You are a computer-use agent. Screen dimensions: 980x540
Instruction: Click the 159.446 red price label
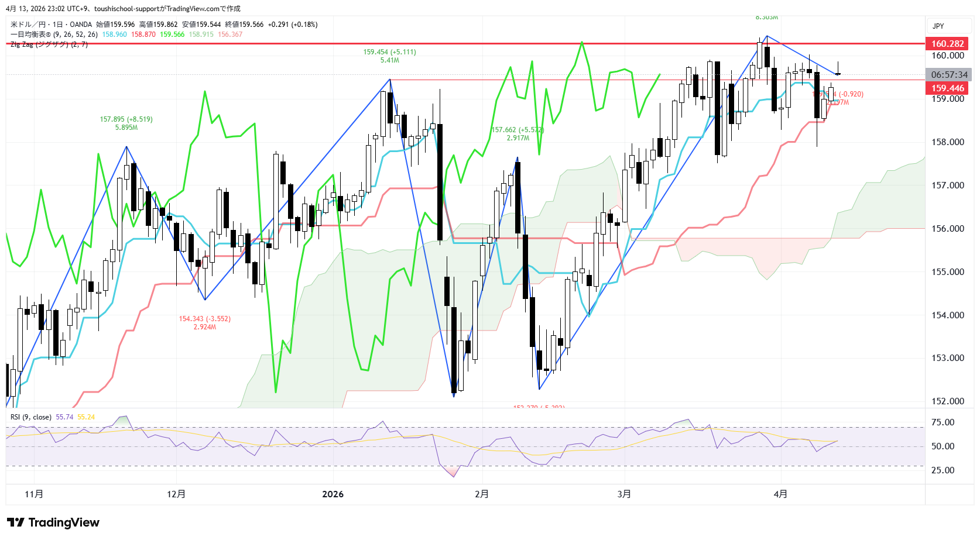pos(947,88)
